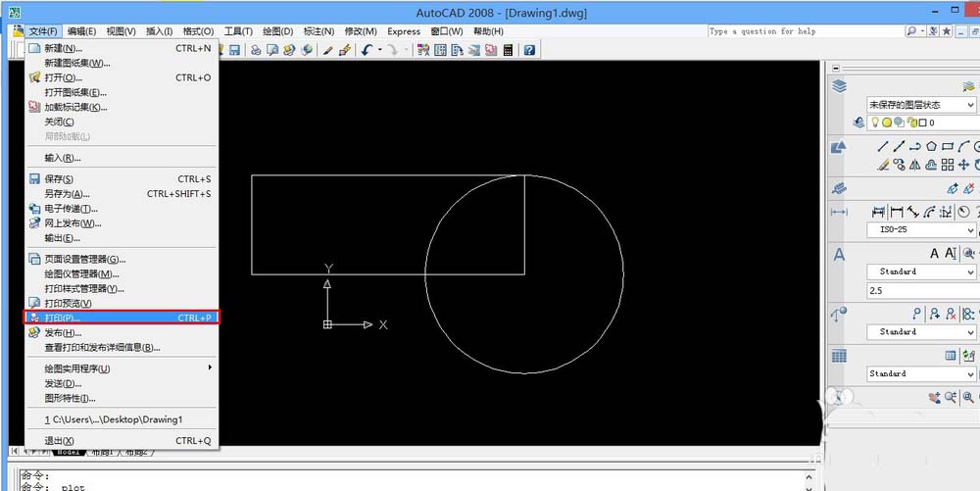The width and height of the screenshot is (980, 491).
Task: Open the text style Standard dropdown
Action: tap(921, 271)
